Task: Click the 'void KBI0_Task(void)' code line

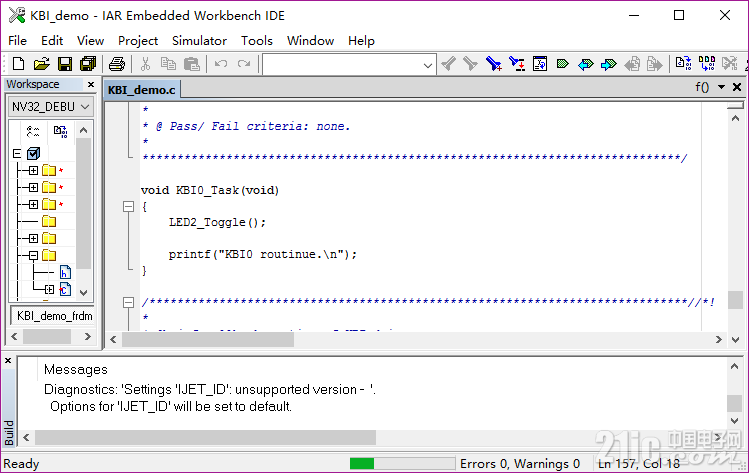Action: (x=210, y=190)
